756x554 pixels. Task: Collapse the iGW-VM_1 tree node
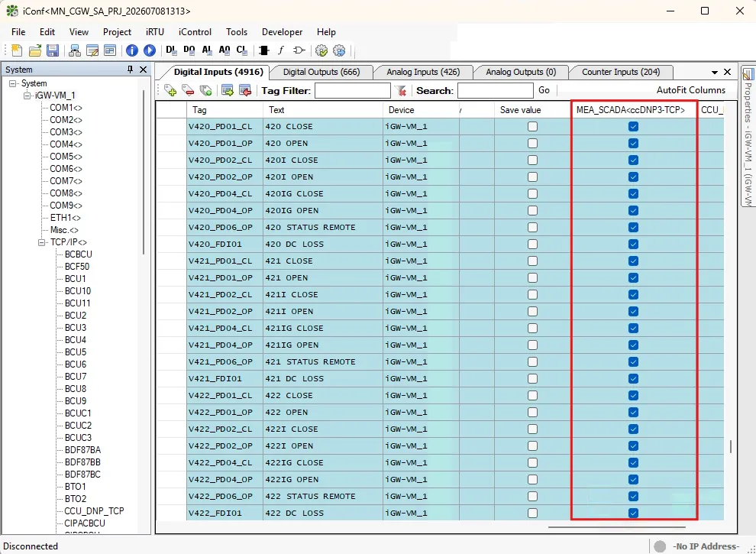(27, 96)
